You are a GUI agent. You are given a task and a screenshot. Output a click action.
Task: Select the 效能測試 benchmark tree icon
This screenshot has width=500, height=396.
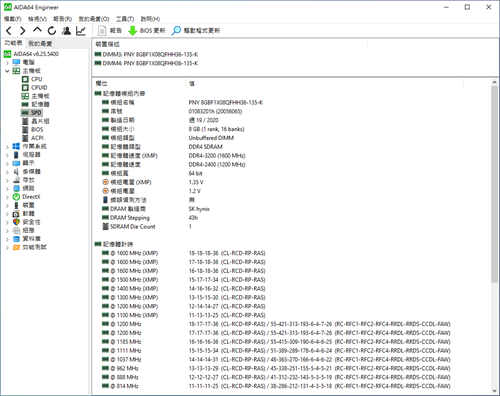pyautogui.click(x=16, y=247)
